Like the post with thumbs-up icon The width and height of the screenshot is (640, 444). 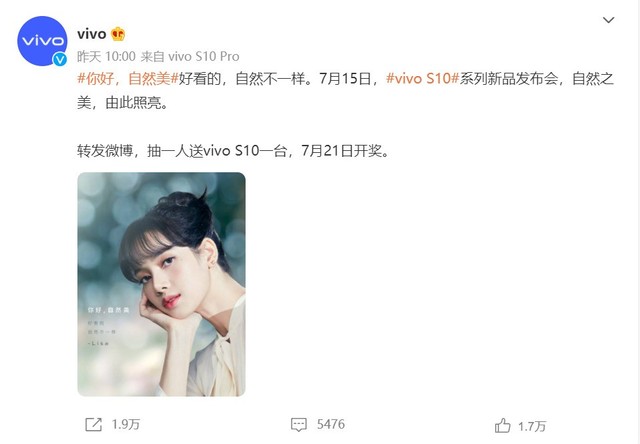pos(502,426)
